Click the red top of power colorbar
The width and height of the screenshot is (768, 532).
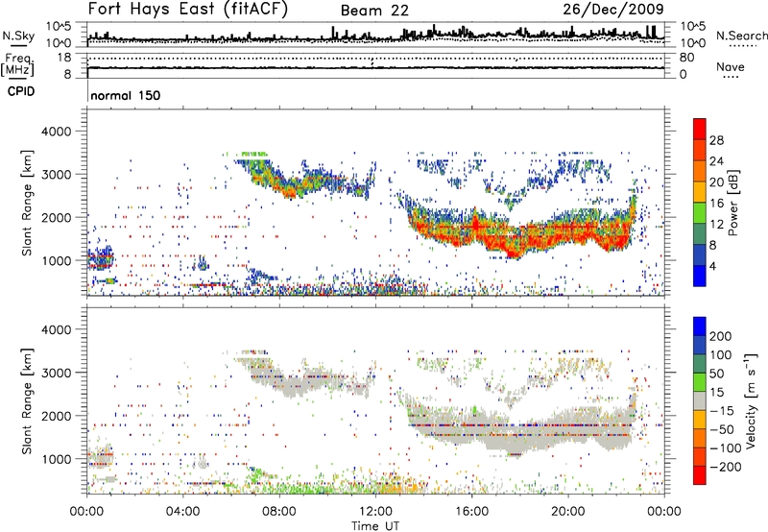(700, 129)
